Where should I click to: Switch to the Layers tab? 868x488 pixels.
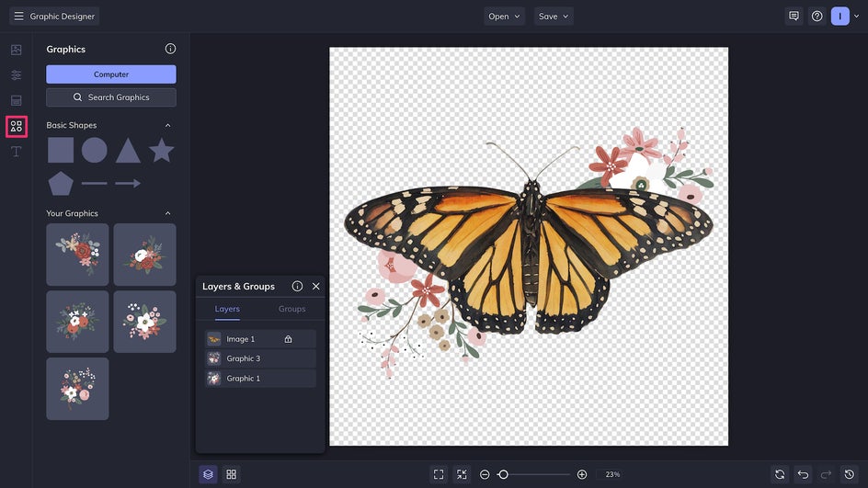(227, 309)
